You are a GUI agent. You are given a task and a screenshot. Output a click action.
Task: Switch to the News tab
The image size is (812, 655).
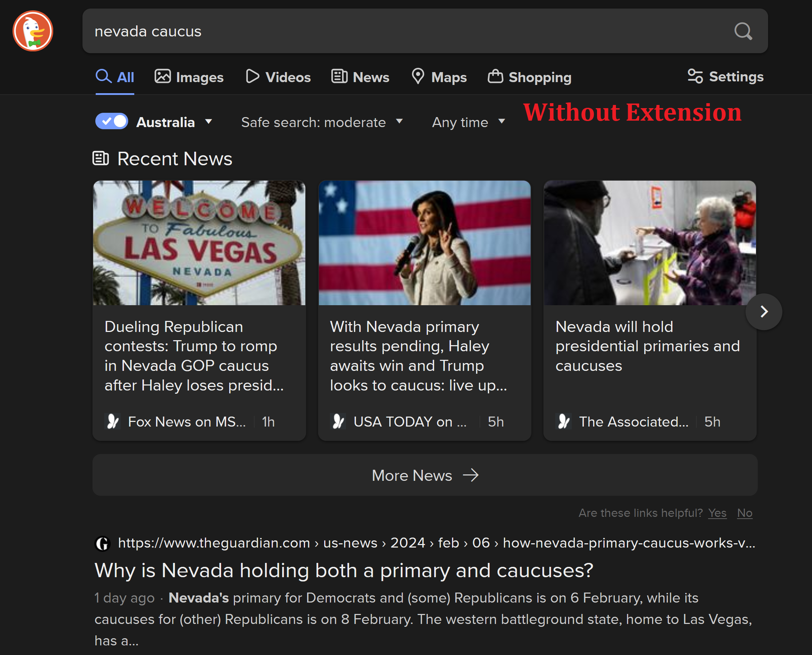tap(360, 77)
